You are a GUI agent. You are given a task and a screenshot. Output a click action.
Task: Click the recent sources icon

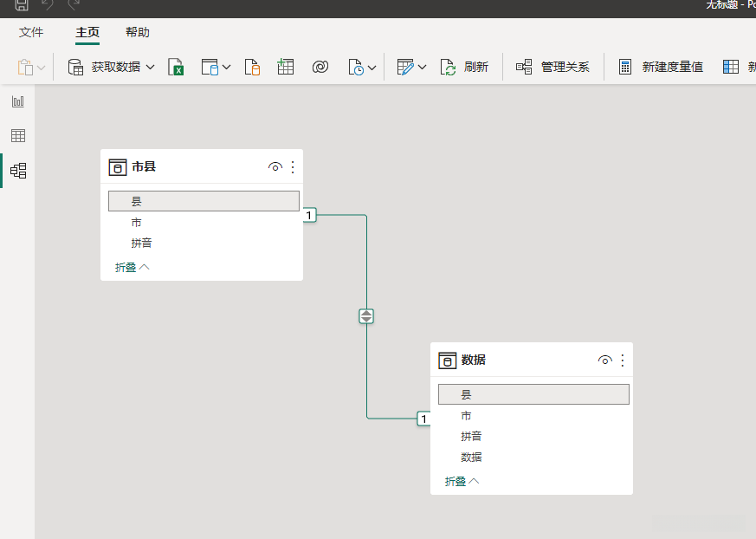(356, 67)
